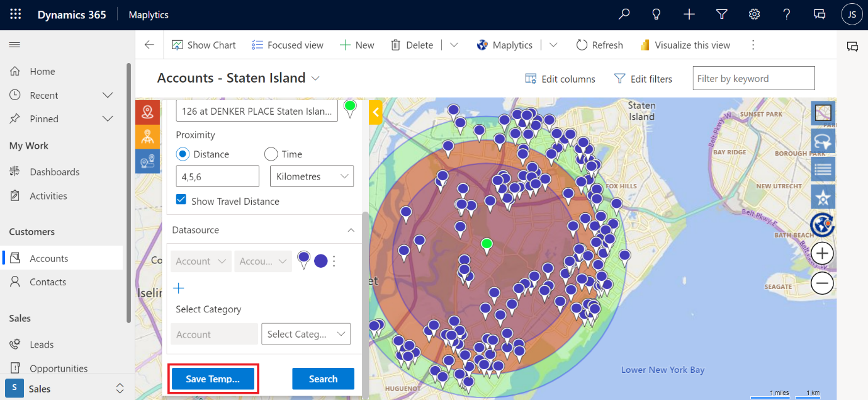
Task: Click the Filter by keyword field
Action: pos(753,79)
